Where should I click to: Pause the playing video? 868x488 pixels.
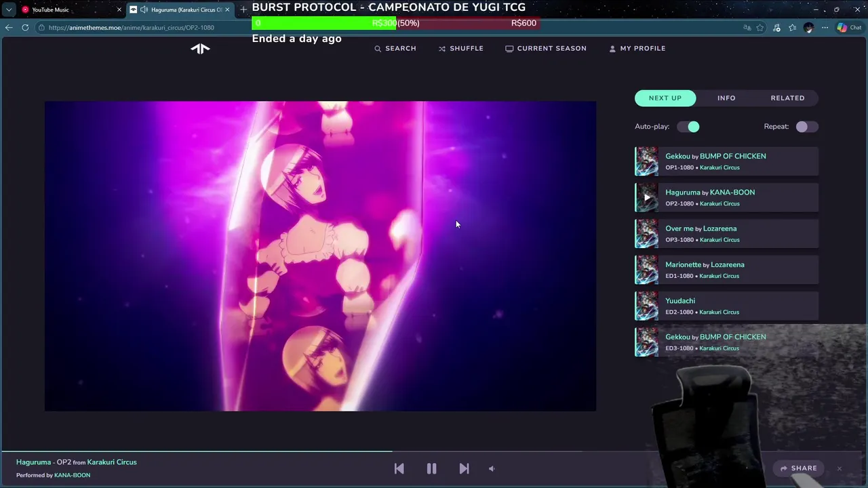click(x=431, y=468)
